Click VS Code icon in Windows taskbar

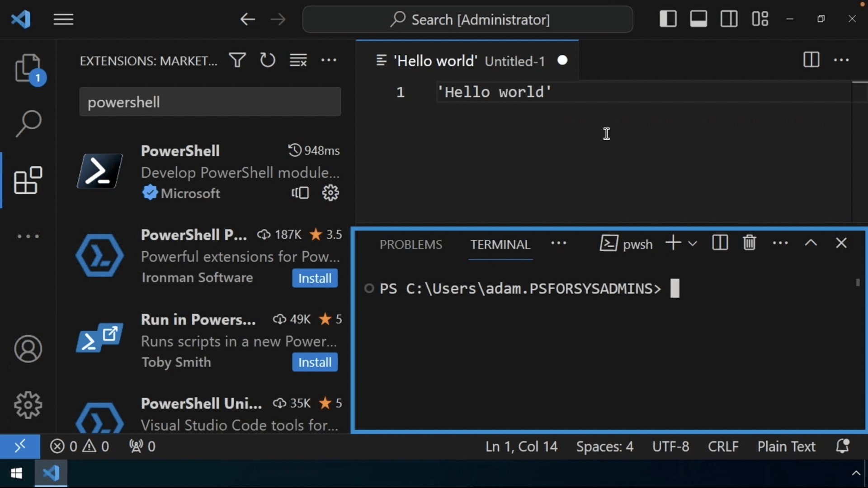[51, 474]
